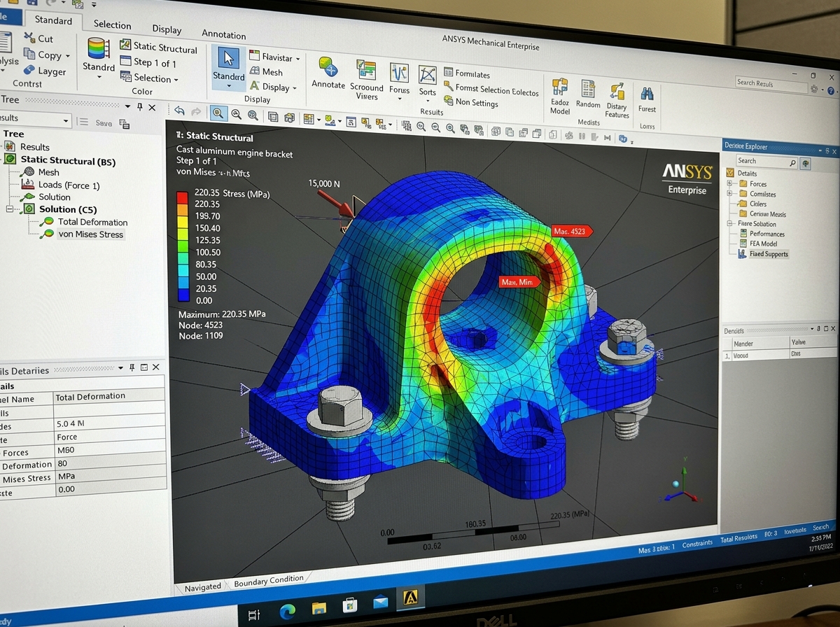This screenshot has height=627, width=840.
Task: Click the Formilates icon in Results group
Action: 449,73
